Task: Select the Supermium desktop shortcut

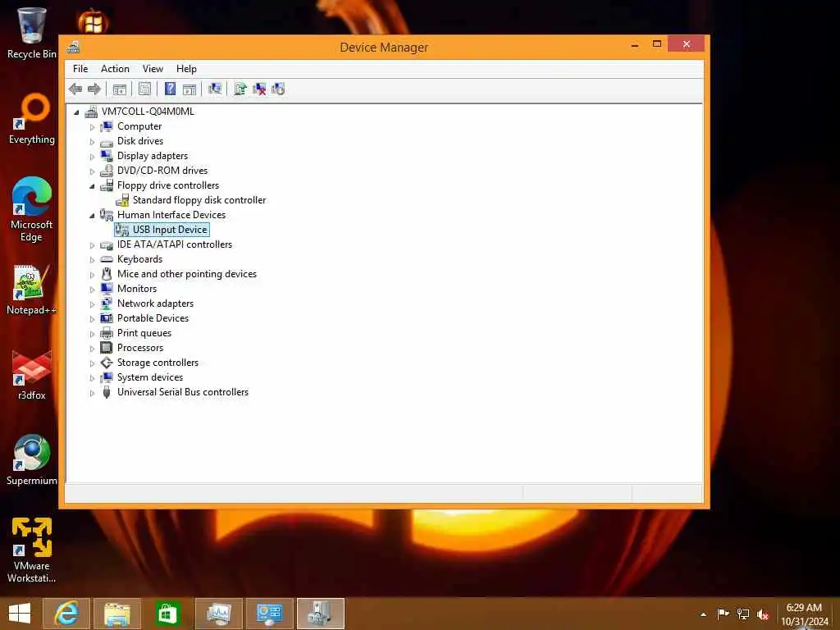Action: point(32,460)
